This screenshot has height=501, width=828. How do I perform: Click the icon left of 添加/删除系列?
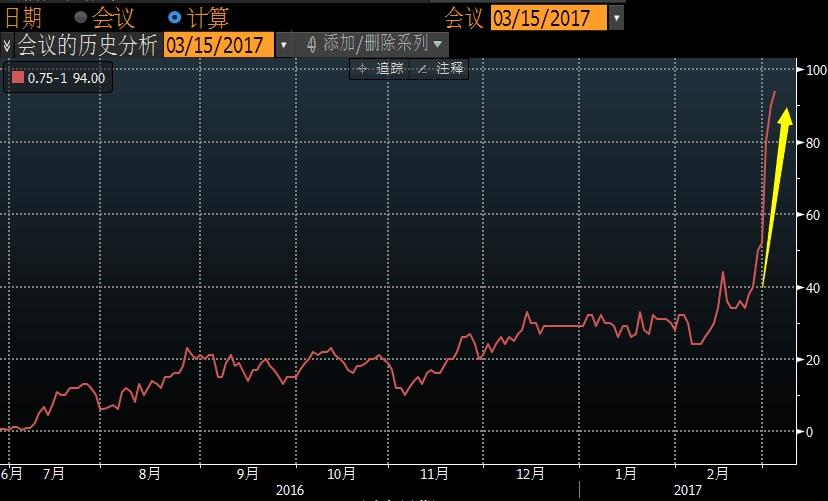coord(311,44)
